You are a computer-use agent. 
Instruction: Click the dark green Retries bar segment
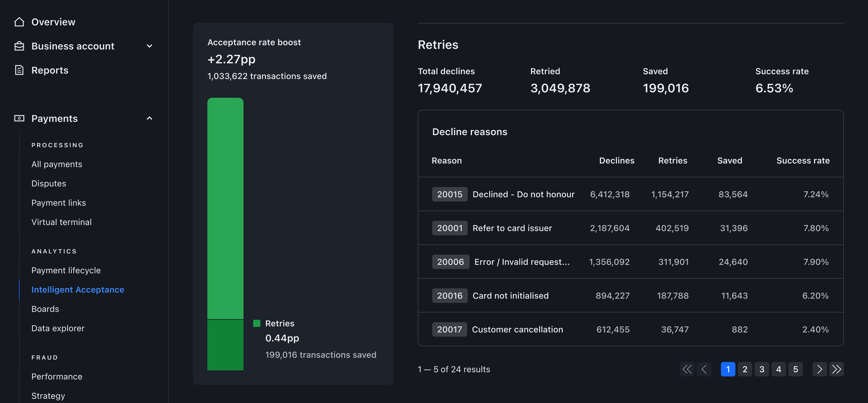[x=225, y=345]
